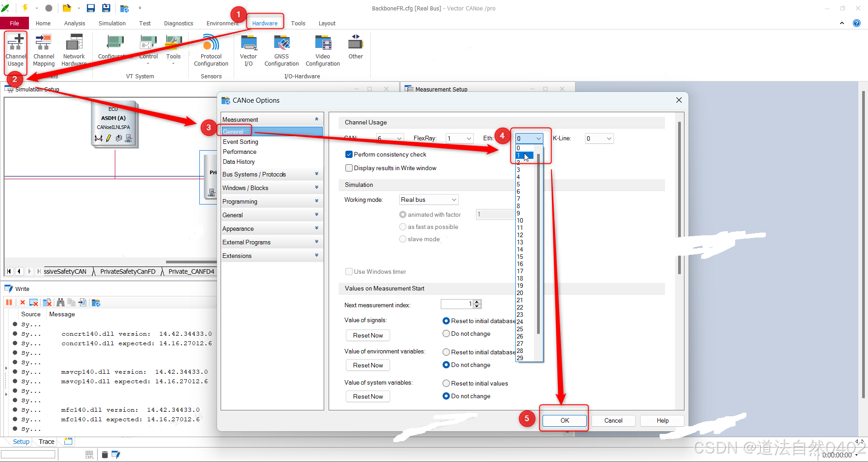The image size is (868, 462).
Task: Select the animated with factor radio
Action: click(x=402, y=214)
